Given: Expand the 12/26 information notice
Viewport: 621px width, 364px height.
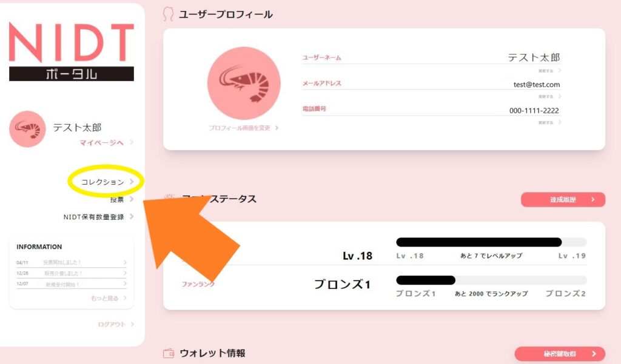Looking at the screenshot, I should point(72,273).
